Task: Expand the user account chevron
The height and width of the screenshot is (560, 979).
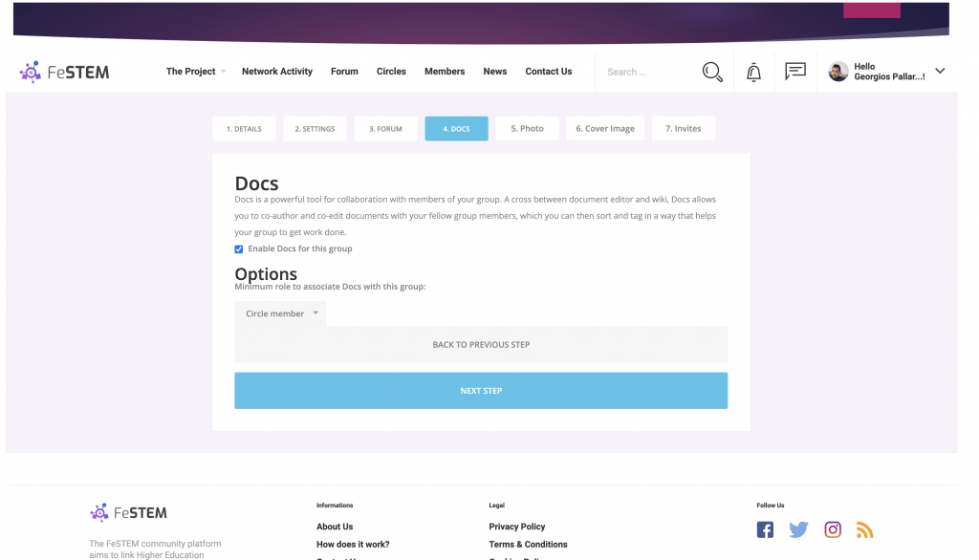Action: pyautogui.click(x=940, y=71)
